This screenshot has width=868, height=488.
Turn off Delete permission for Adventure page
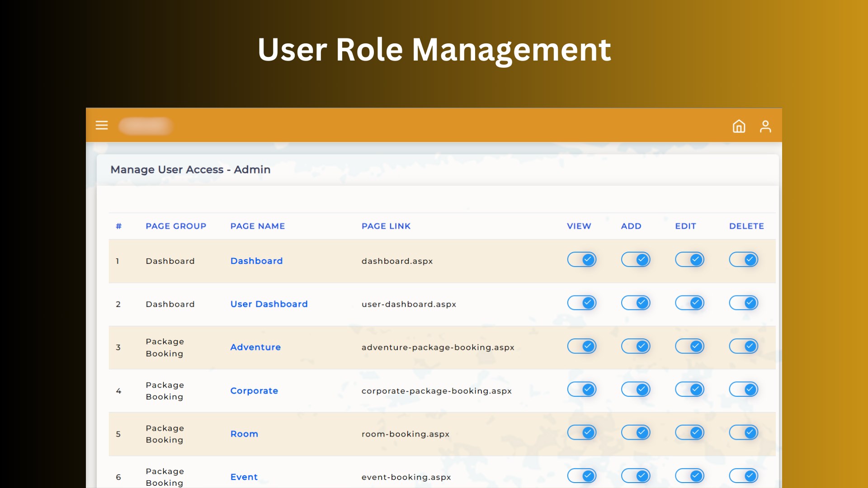tap(744, 346)
